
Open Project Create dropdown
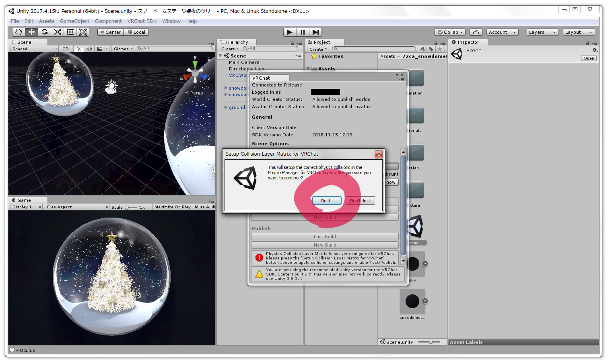coord(318,49)
